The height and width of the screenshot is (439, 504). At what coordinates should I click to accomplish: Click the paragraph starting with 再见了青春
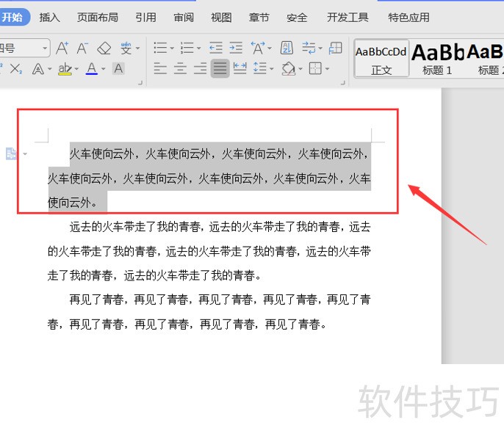point(209,311)
